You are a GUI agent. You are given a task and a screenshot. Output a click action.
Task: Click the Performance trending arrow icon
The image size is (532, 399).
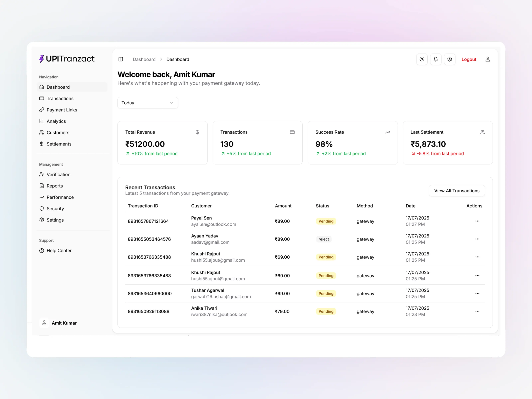click(x=42, y=197)
